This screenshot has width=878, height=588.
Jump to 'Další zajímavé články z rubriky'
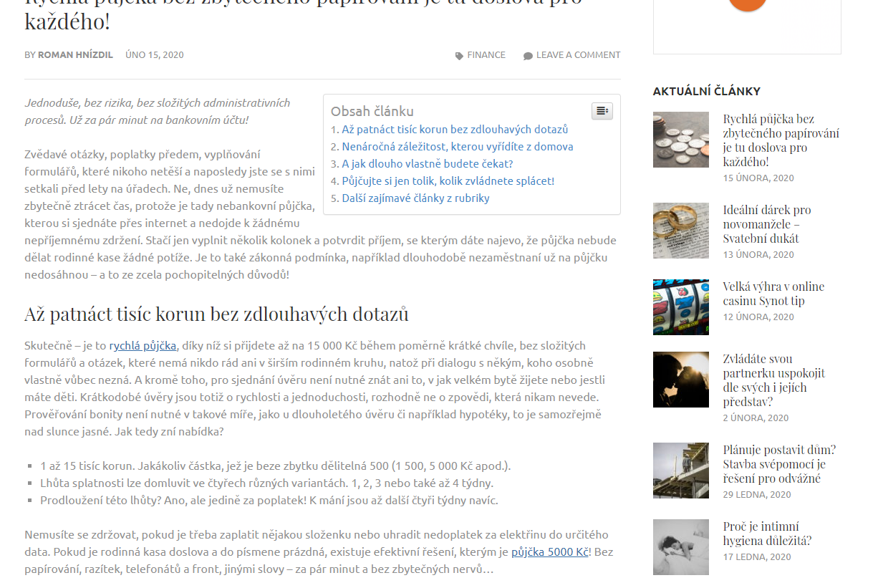pyautogui.click(x=415, y=198)
